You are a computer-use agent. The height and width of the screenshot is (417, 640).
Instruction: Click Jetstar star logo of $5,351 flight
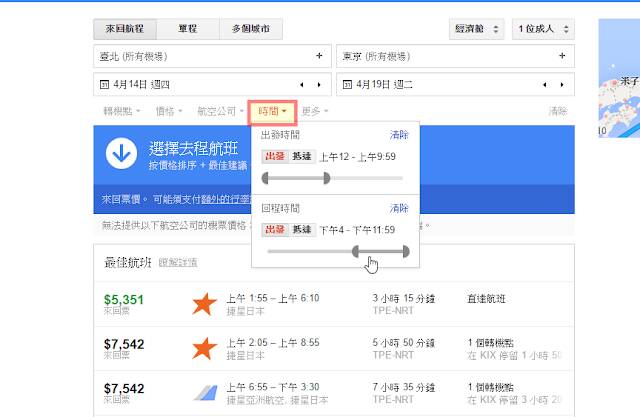[x=204, y=304]
